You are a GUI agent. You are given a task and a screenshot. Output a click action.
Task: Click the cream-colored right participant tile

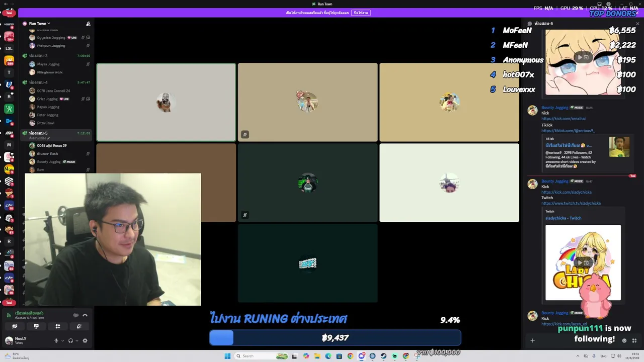[x=449, y=183]
